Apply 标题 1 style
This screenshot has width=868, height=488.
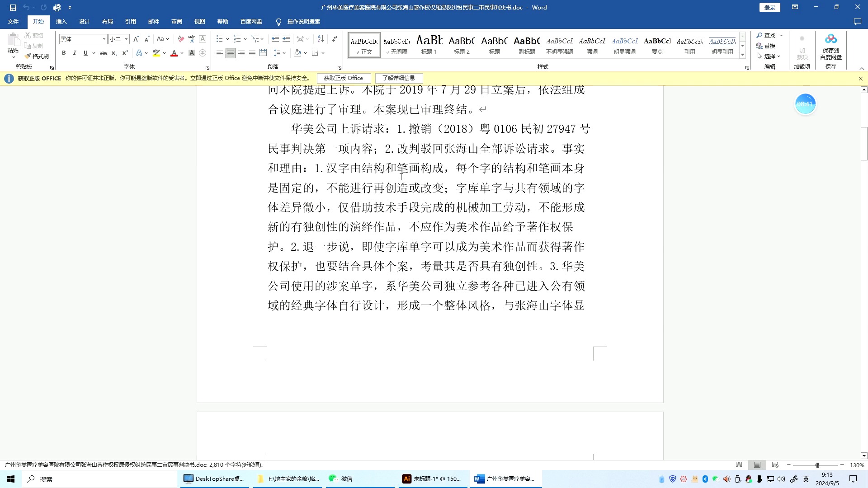point(429,45)
